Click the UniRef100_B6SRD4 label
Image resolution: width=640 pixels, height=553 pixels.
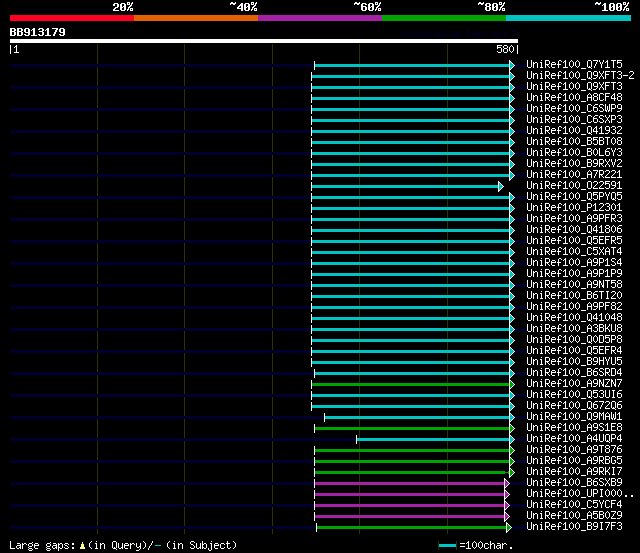click(574, 373)
